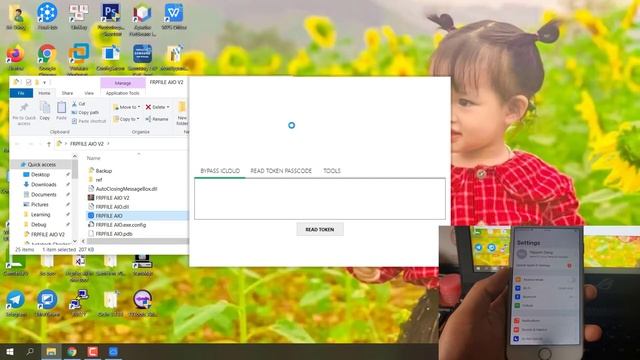640x360 pixels.
Task: Open the Windows Start menu
Action: [x=10, y=351]
